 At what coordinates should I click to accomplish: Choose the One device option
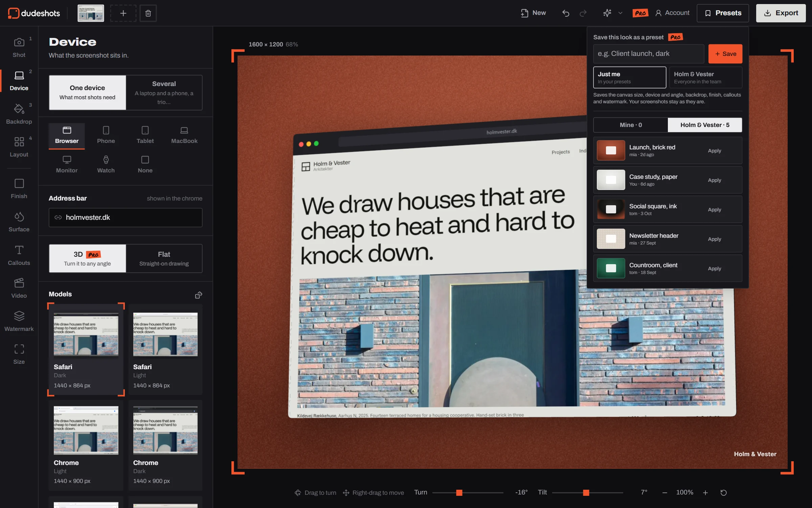click(87, 92)
